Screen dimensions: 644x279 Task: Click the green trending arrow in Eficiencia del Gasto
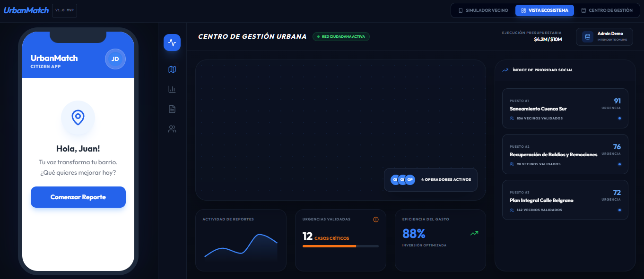(x=474, y=233)
